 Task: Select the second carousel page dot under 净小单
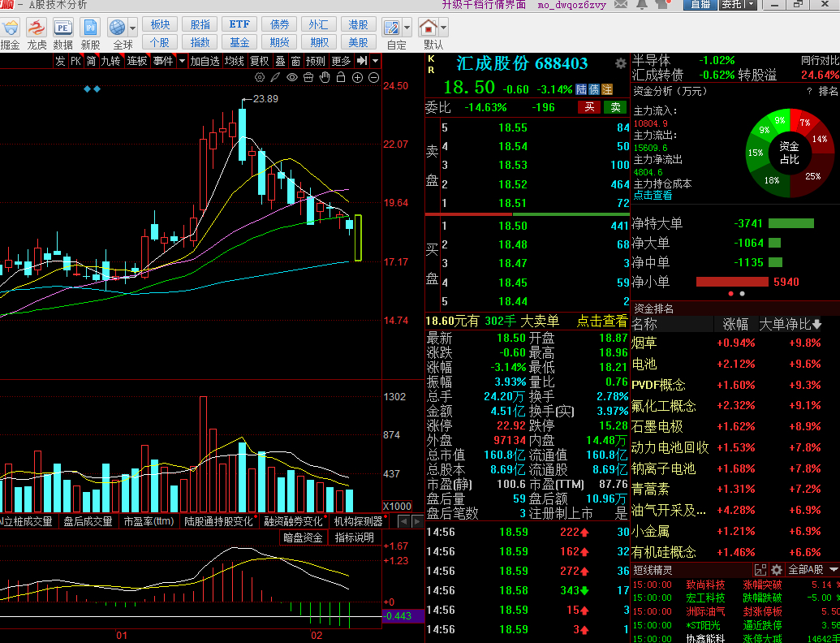click(x=742, y=294)
